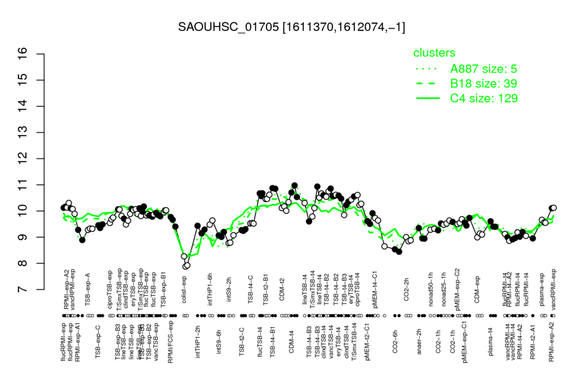Screen dimensions: 588x368
Task: Click the 'intS9-2h' axis label
Action: coord(229,290)
